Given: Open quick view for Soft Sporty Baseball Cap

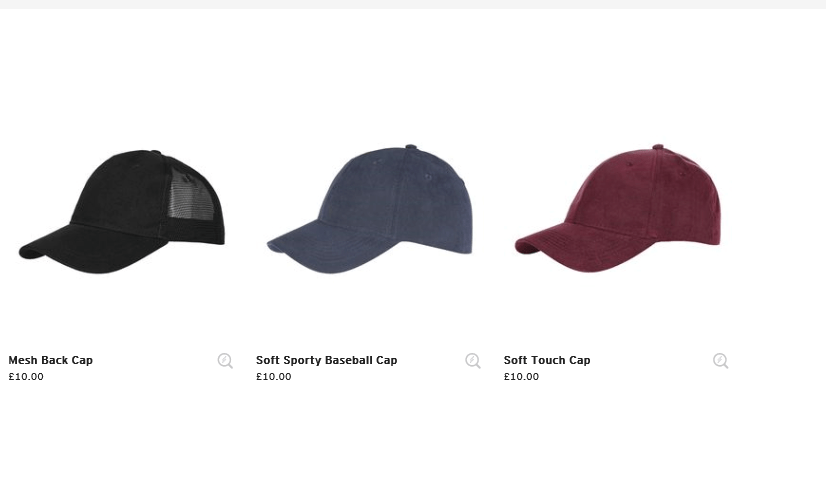Looking at the screenshot, I should (x=473, y=360).
